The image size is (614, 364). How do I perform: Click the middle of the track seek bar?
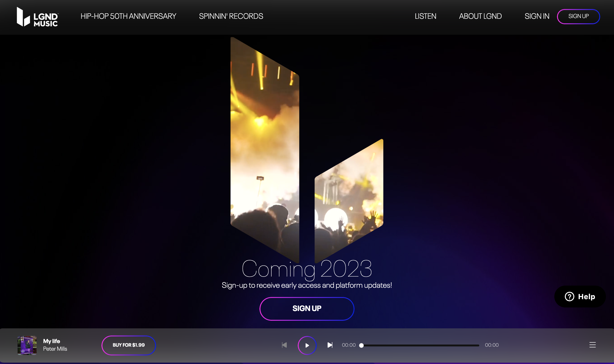420,345
